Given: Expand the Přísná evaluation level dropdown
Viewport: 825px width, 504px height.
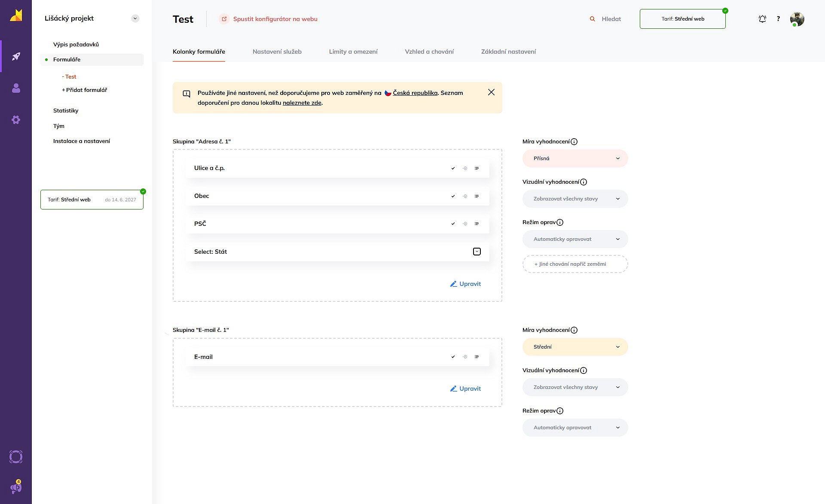Looking at the screenshot, I should pos(575,158).
